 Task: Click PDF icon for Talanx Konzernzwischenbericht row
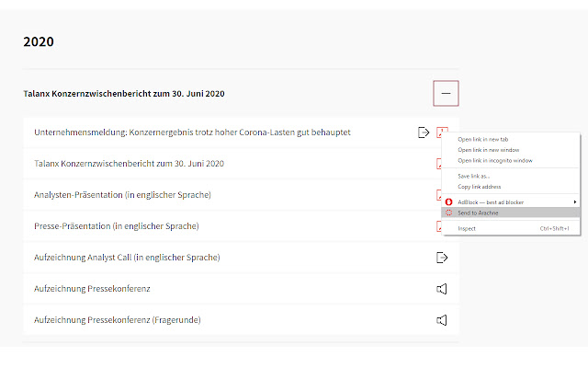(x=439, y=164)
